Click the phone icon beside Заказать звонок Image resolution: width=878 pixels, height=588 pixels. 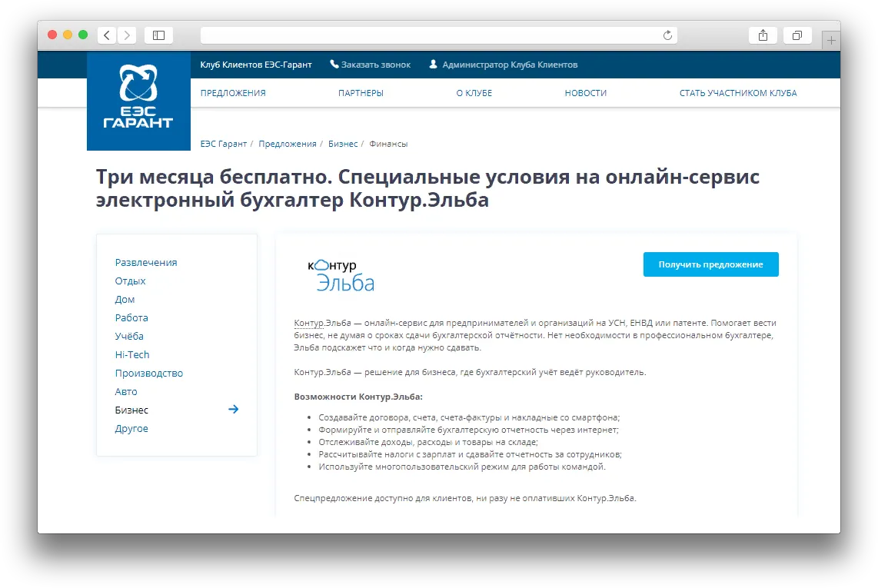point(334,65)
